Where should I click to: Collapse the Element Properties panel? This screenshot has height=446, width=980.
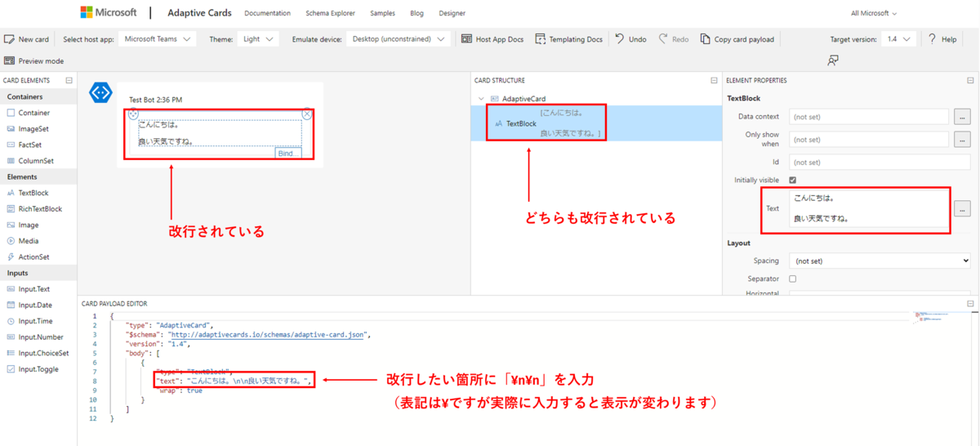[970, 81]
